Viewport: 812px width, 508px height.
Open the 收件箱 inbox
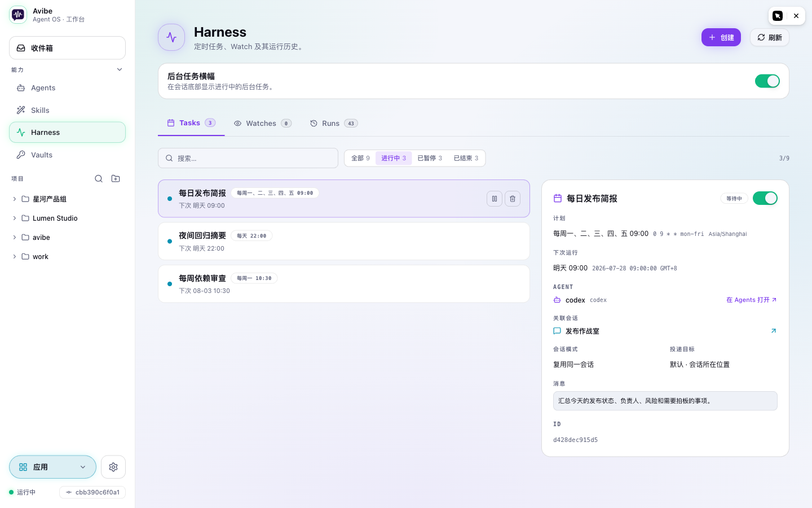[x=67, y=48]
